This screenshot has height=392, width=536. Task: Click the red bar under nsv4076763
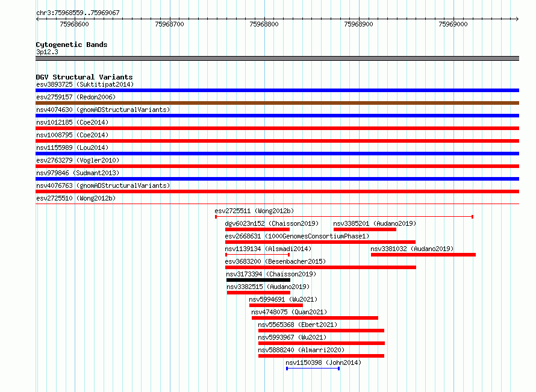tap(277, 191)
